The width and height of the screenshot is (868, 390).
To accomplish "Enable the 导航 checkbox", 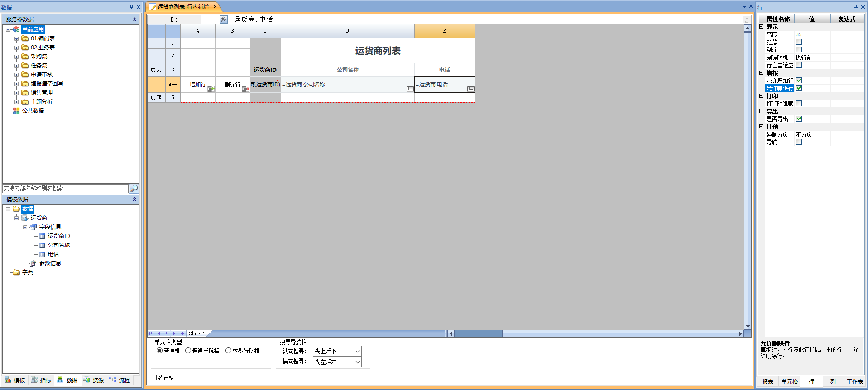I will tap(799, 142).
